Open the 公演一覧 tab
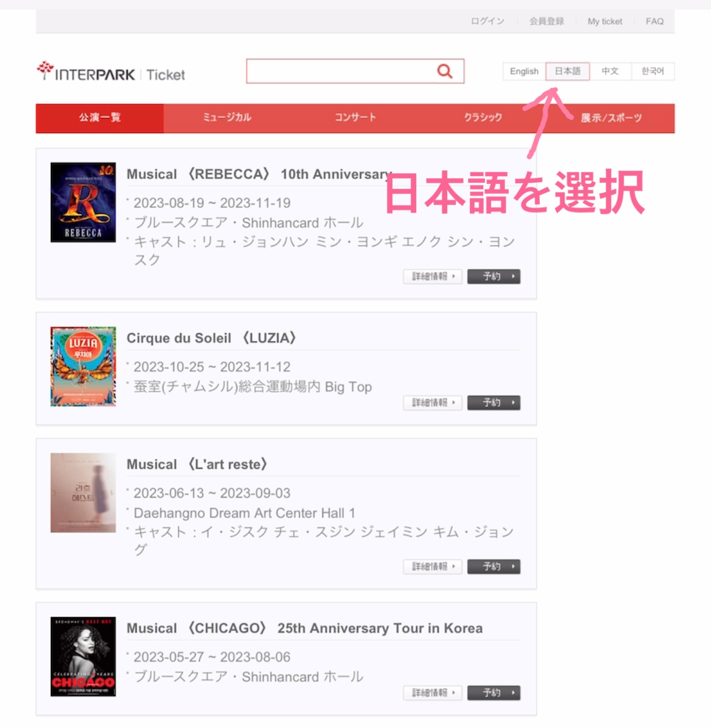This screenshot has height=728, width=711. pos(100,118)
